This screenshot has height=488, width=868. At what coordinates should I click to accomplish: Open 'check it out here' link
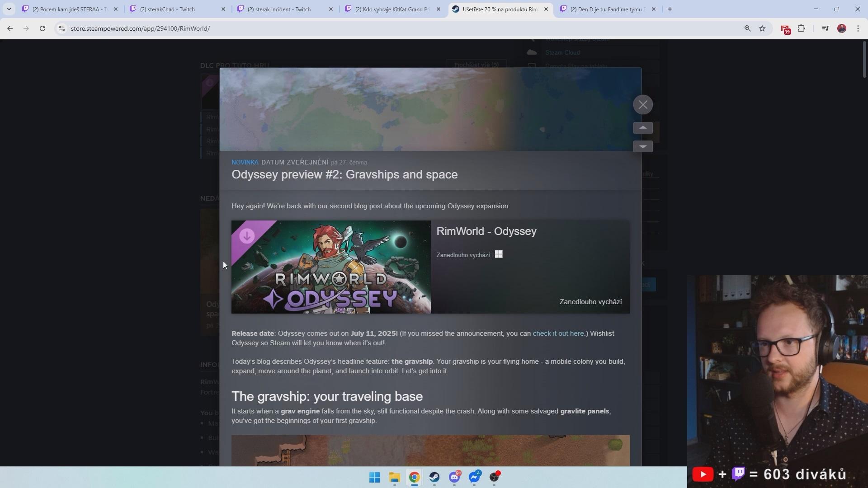tap(558, 333)
